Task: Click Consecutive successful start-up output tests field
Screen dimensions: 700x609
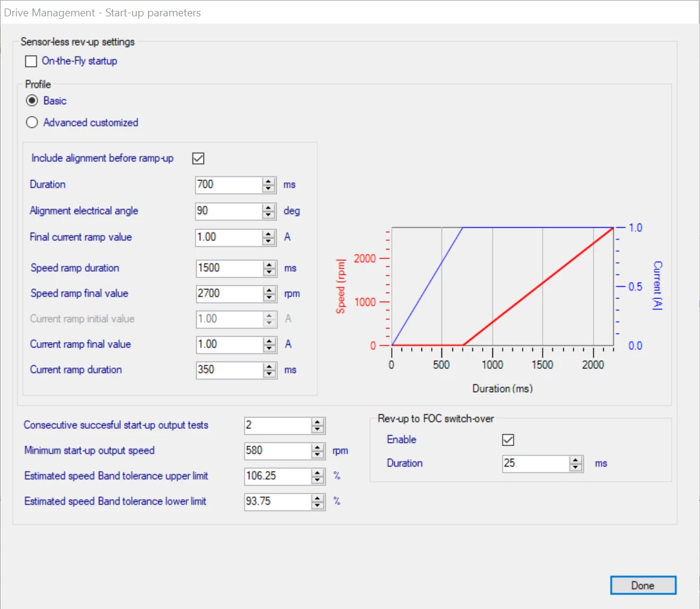Action: tap(278, 426)
